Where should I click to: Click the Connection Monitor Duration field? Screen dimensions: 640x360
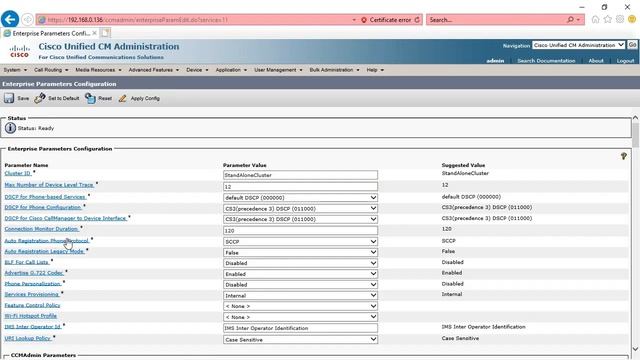click(x=300, y=231)
